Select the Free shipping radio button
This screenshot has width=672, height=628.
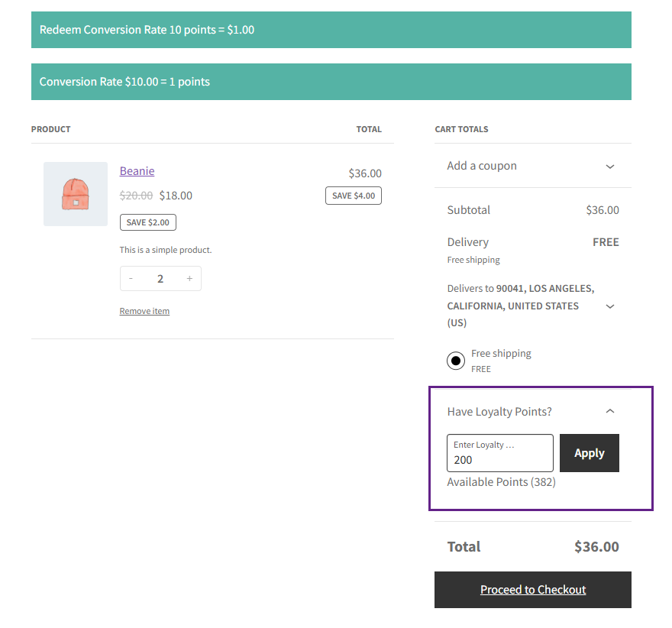coord(456,361)
